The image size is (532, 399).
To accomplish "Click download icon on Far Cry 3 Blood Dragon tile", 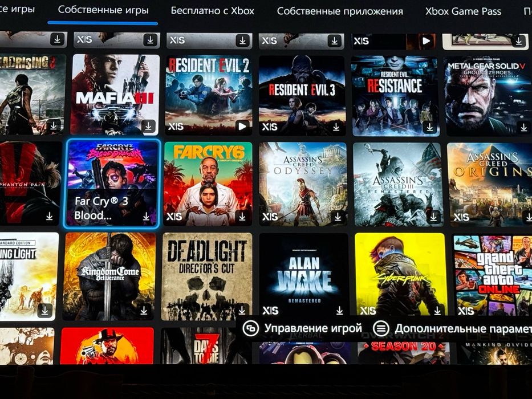I will click(146, 216).
